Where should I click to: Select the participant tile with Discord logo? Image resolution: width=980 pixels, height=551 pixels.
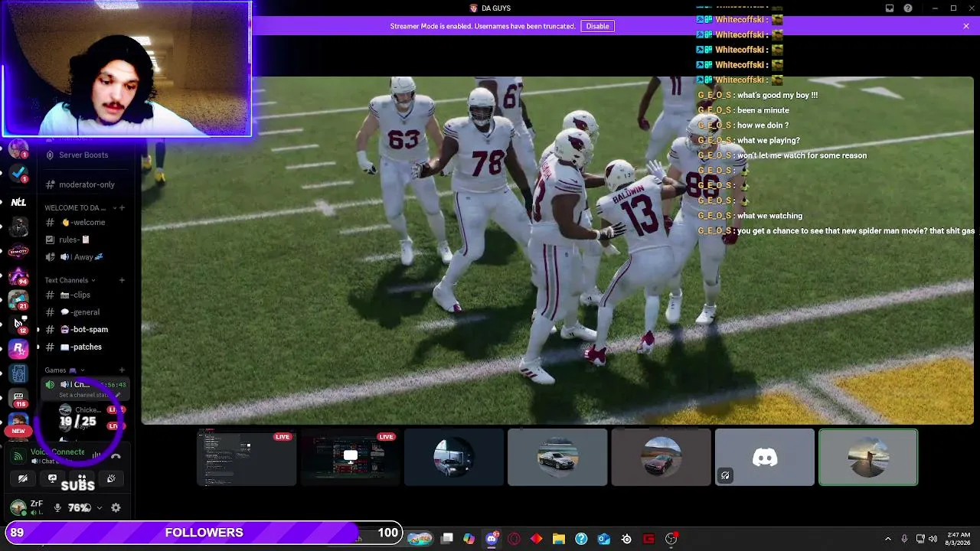pos(764,458)
